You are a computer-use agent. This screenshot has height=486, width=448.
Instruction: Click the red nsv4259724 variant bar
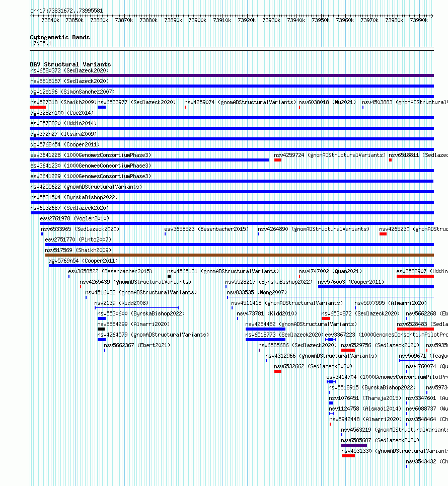coord(278,160)
